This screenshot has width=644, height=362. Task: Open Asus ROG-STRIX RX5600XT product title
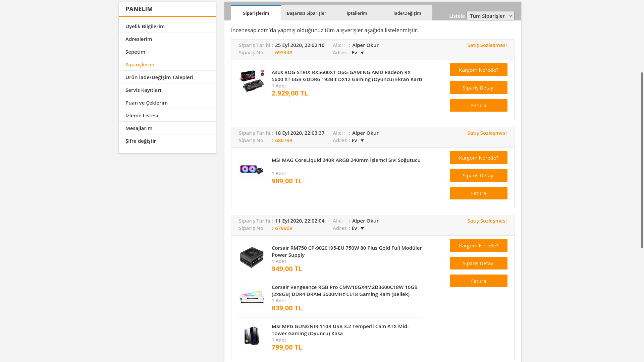coord(347,76)
